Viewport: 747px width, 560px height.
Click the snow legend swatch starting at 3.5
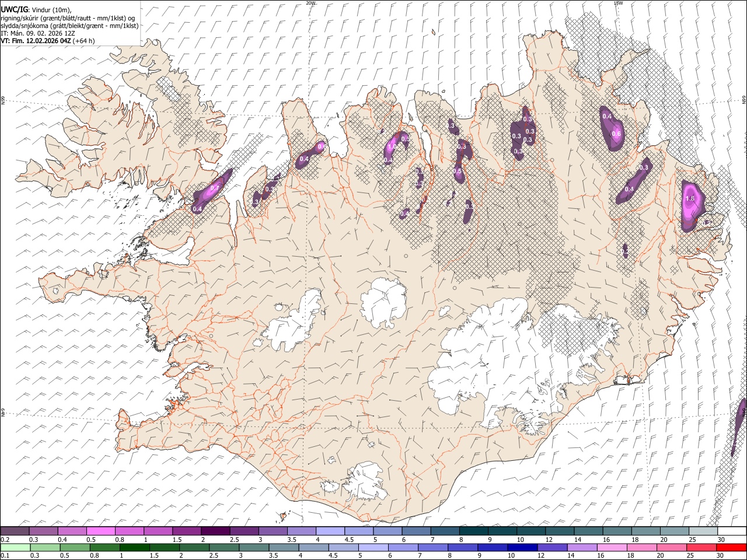pyautogui.click(x=301, y=531)
